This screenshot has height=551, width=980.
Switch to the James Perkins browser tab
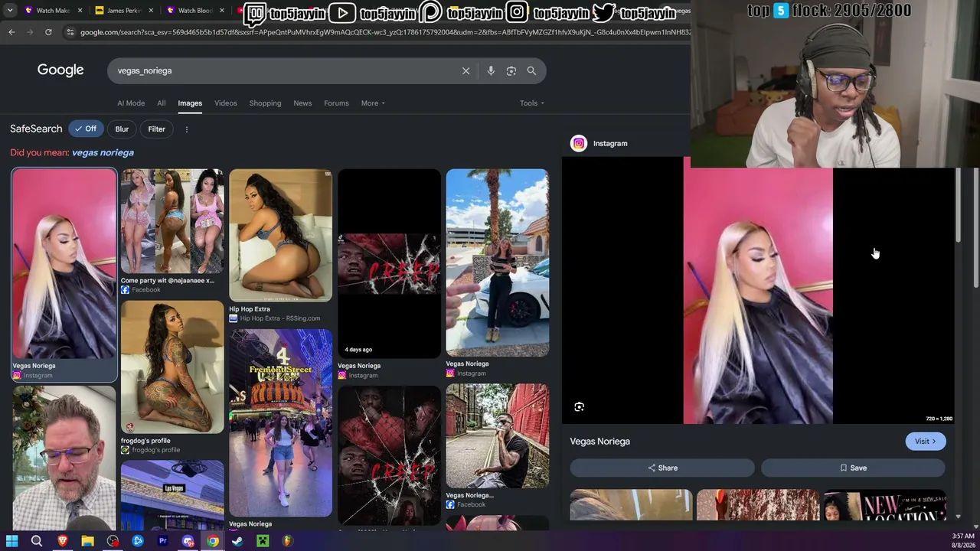[122, 11]
